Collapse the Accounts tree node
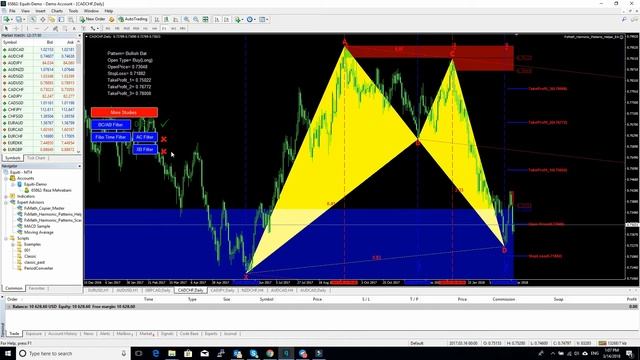This screenshot has height=360, width=640. 6,178
